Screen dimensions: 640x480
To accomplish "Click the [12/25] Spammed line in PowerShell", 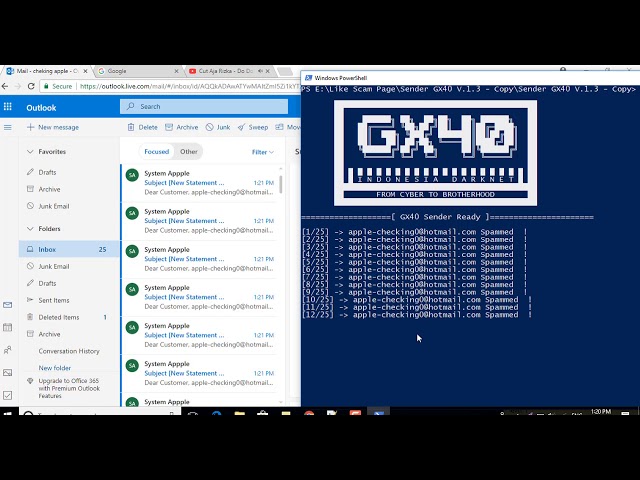I will tap(417, 315).
